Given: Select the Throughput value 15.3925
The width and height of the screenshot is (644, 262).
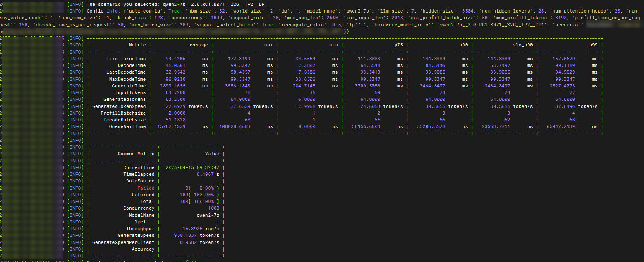Looking at the screenshot, I should (192, 229).
